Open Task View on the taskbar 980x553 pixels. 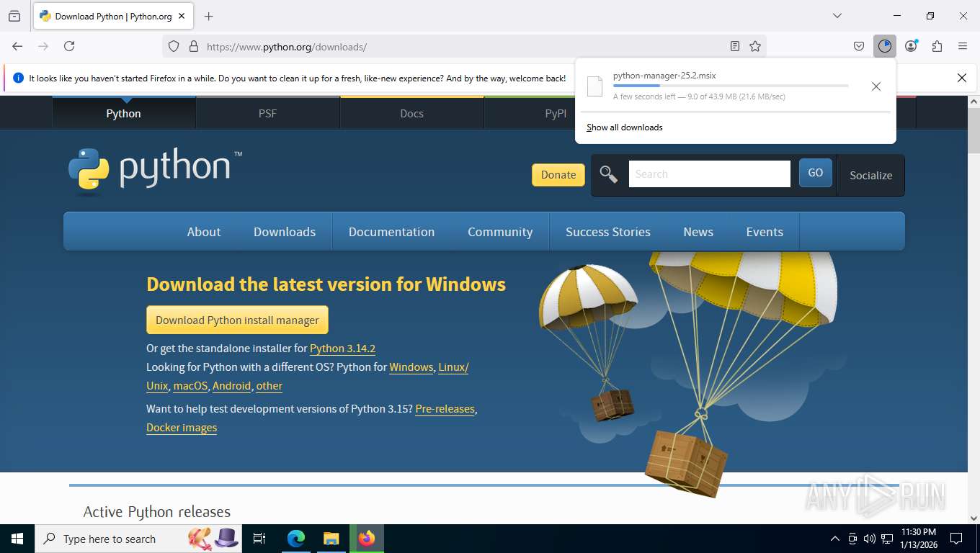pyautogui.click(x=259, y=539)
